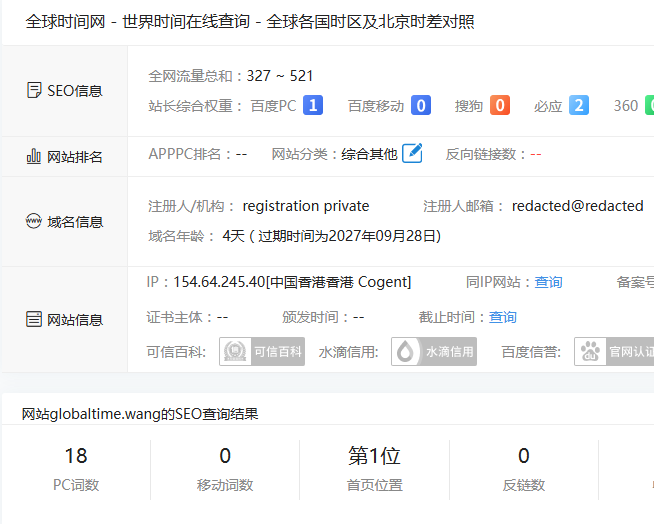Click the 0 移动词数 statistic
The height and width of the screenshot is (524, 654).
tap(225, 468)
